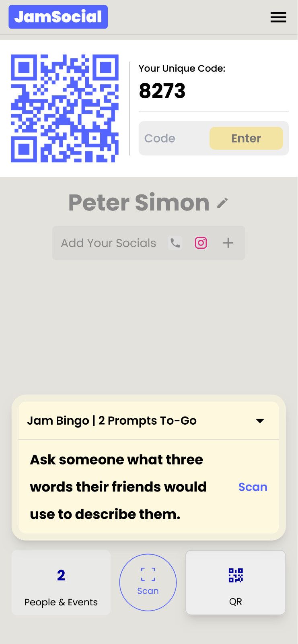Tap the large blue QR code

click(x=65, y=108)
